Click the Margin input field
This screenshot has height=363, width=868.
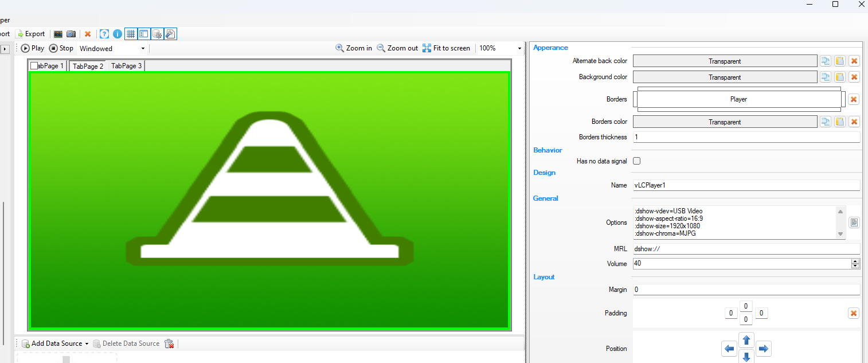click(x=746, y=290)
